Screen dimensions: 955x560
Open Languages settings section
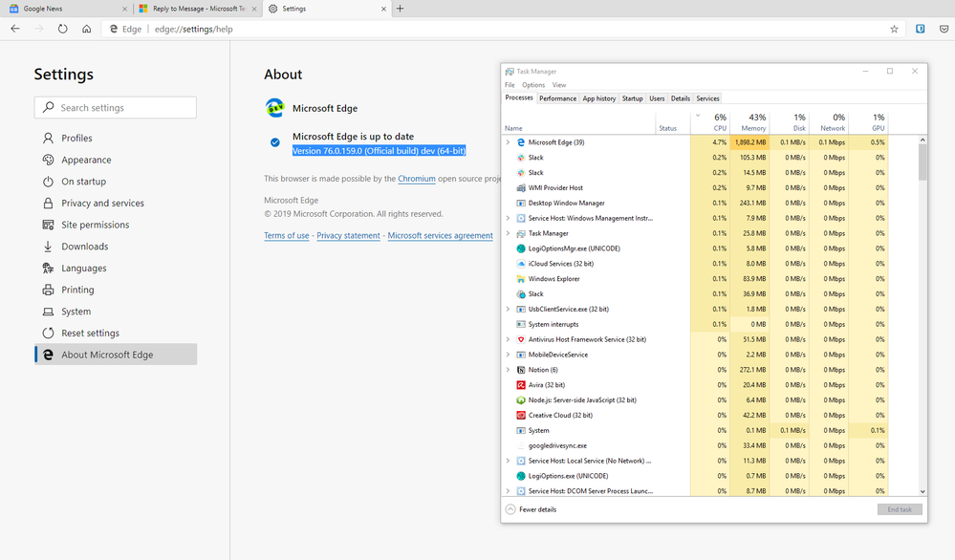click(x=115, y=269)
